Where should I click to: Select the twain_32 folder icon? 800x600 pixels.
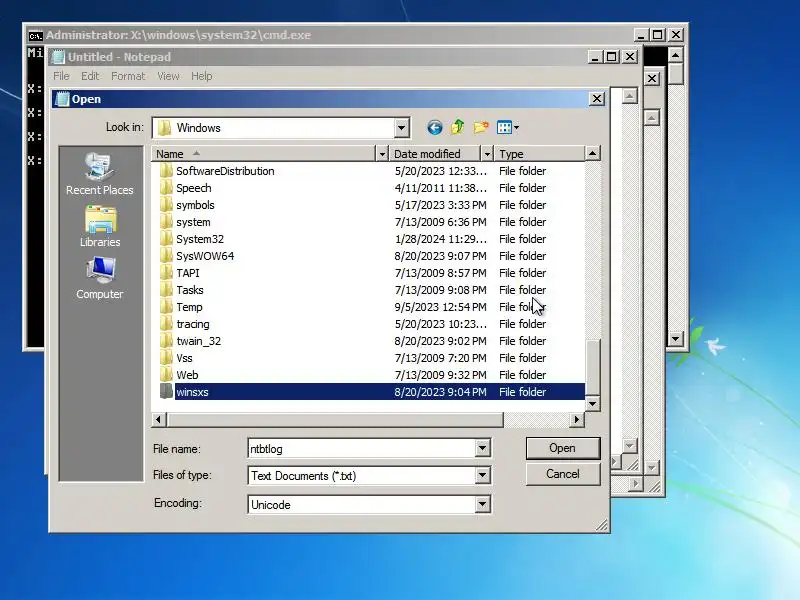point(166,341)
